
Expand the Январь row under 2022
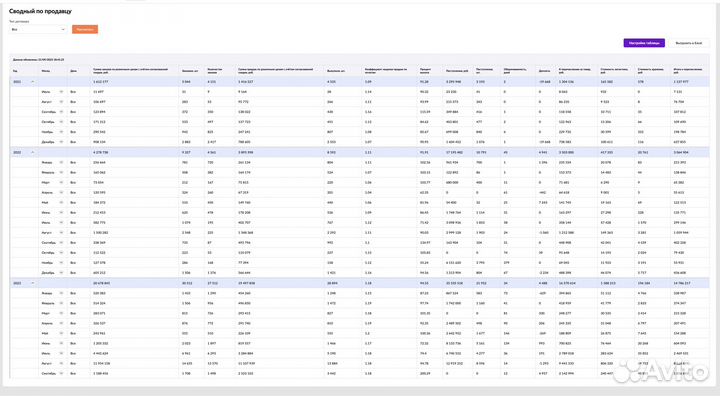(61, 162)
